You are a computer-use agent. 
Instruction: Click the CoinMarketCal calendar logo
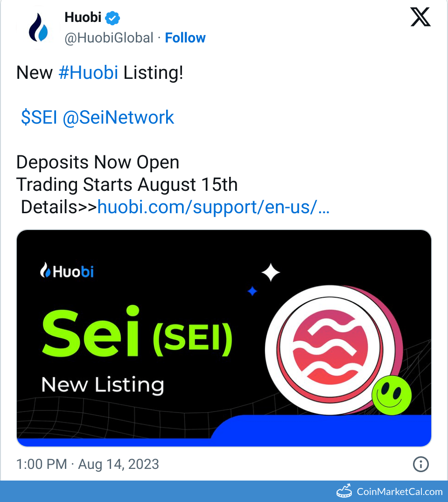tap(344, 490)
